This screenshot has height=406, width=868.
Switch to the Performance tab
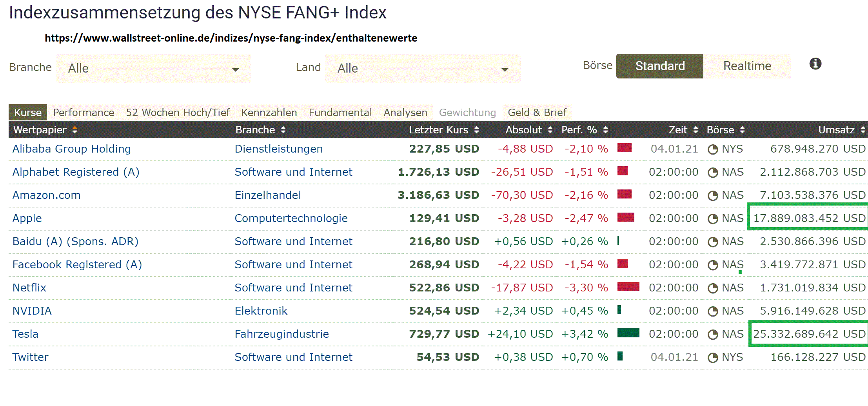(x=84, y=112)
